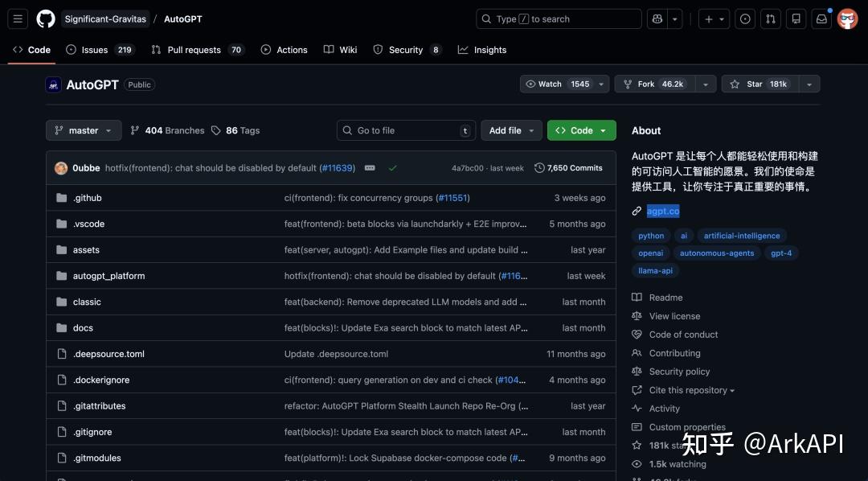Viewport: 868px width, 481px height.
Task: Focus the Type / to search field
Action: [559, 18]
